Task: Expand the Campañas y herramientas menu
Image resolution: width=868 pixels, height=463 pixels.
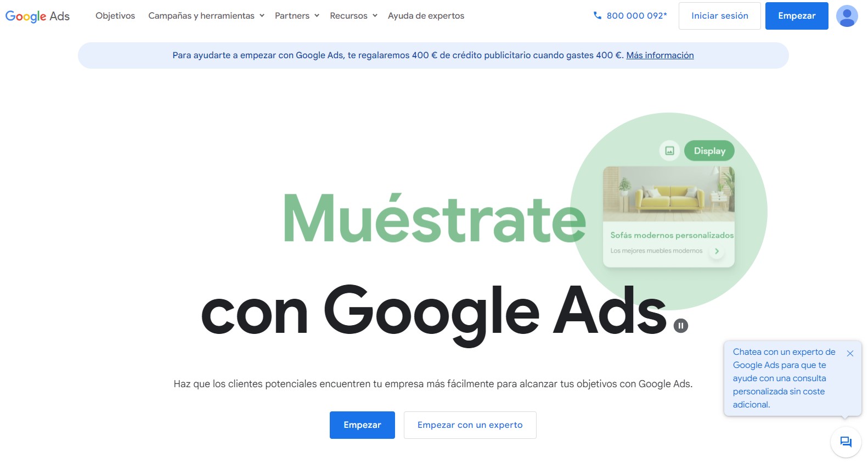Action: pyautogui.click(x=206, y=16)
